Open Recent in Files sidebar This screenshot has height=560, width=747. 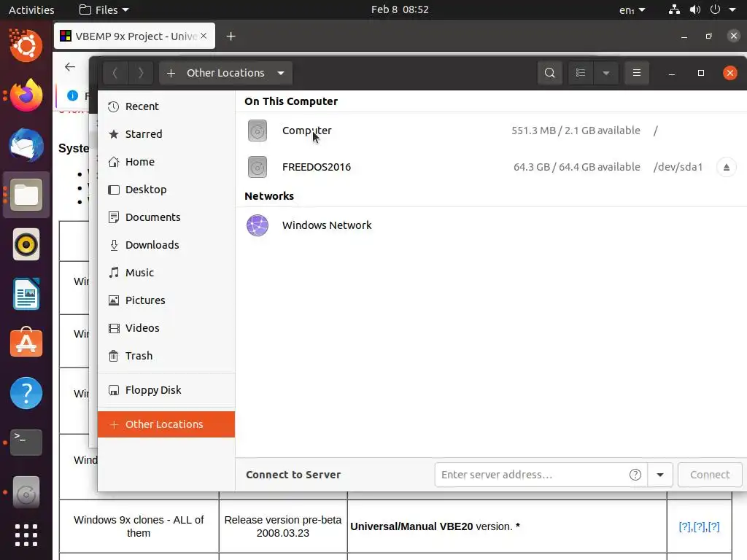166,106
